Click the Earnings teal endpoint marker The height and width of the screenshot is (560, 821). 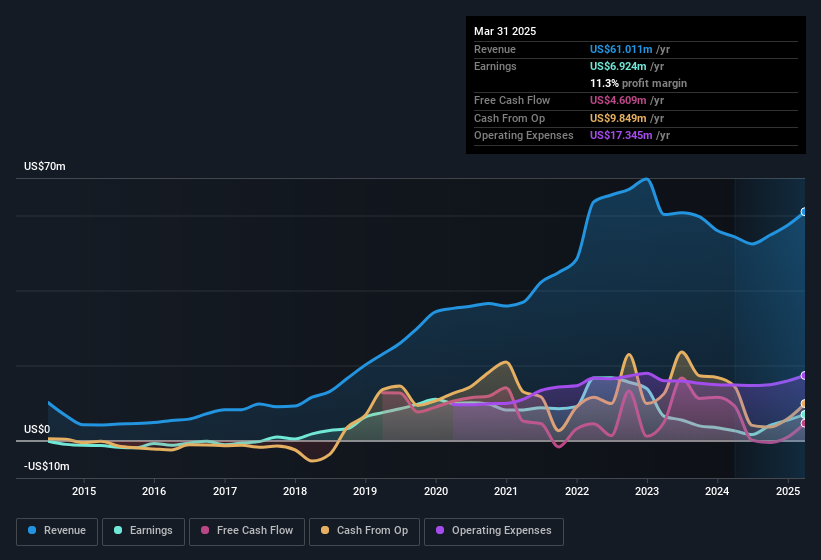click(804, 415)
